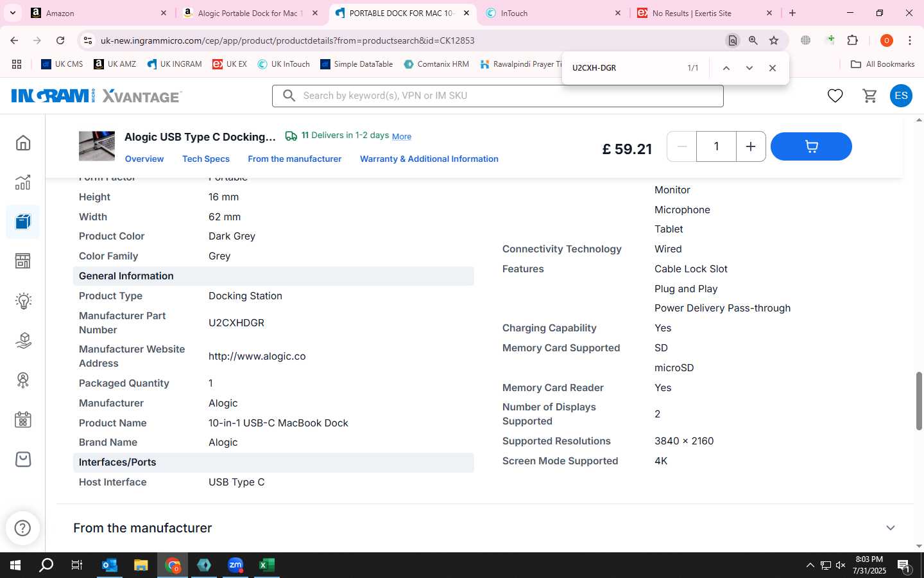
Task: Reload the current page
Action: coord(60,40)
